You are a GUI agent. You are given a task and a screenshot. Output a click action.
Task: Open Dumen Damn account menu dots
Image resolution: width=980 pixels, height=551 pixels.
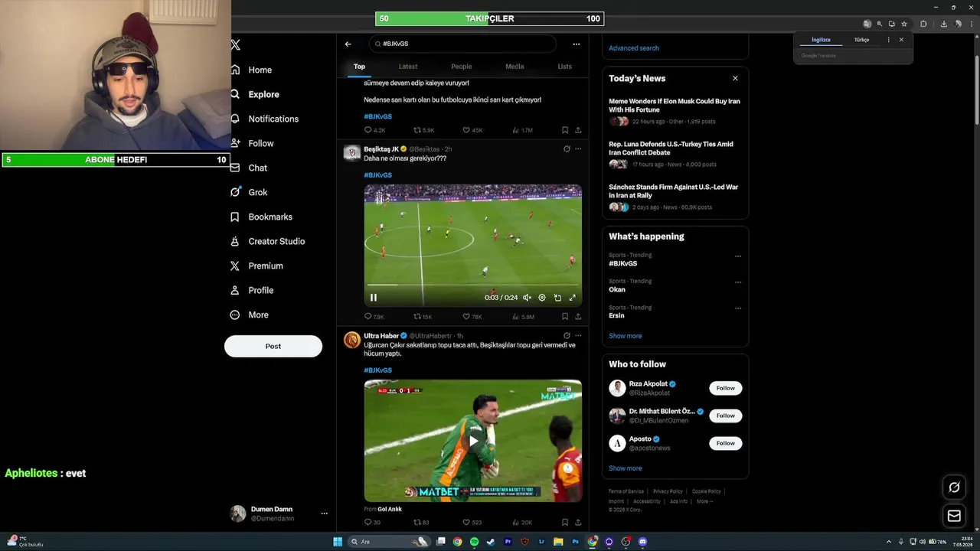[x=325, y=514]
